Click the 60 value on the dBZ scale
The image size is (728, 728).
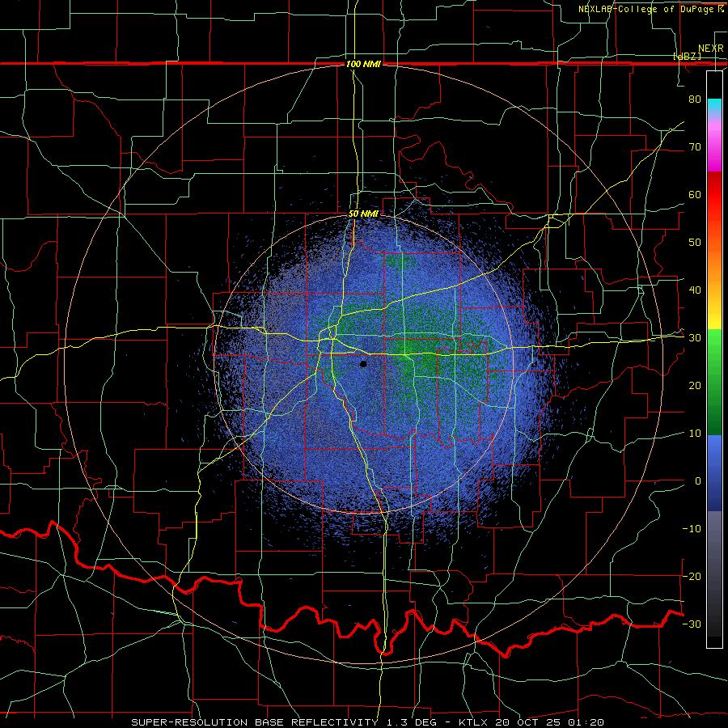695,194
